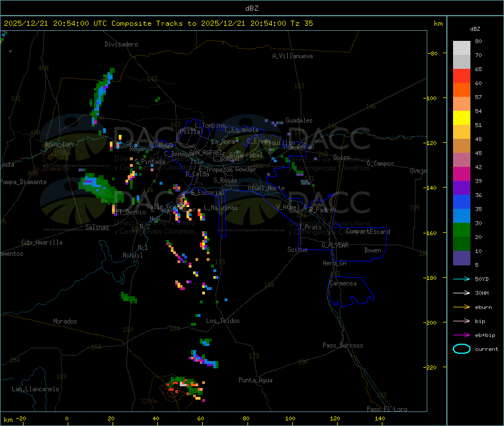Click the 'L_Malvinas' map label
The height and width of the screenshot is (426, 504).
[221, 208]
